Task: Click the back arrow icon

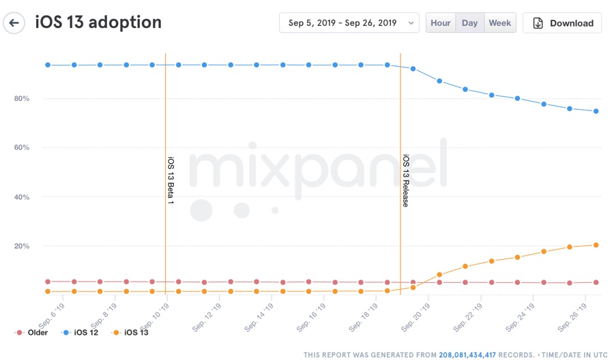Action: tap(14, 23)
